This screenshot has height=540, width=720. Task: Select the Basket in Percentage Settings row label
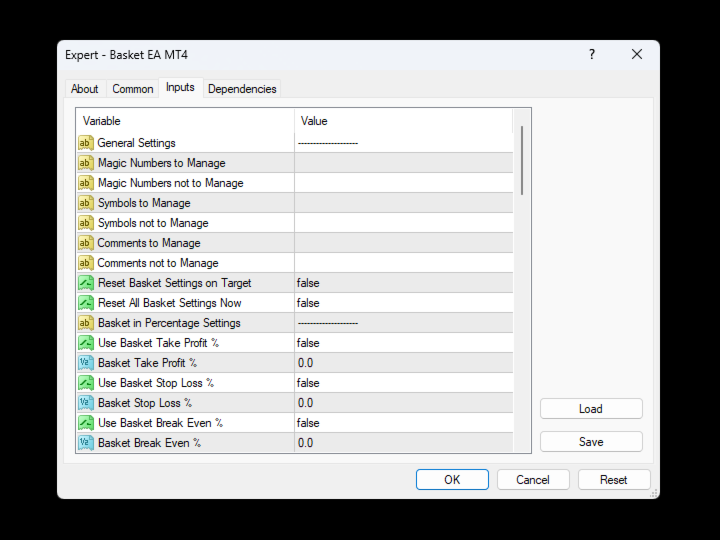tap(169, 323)
